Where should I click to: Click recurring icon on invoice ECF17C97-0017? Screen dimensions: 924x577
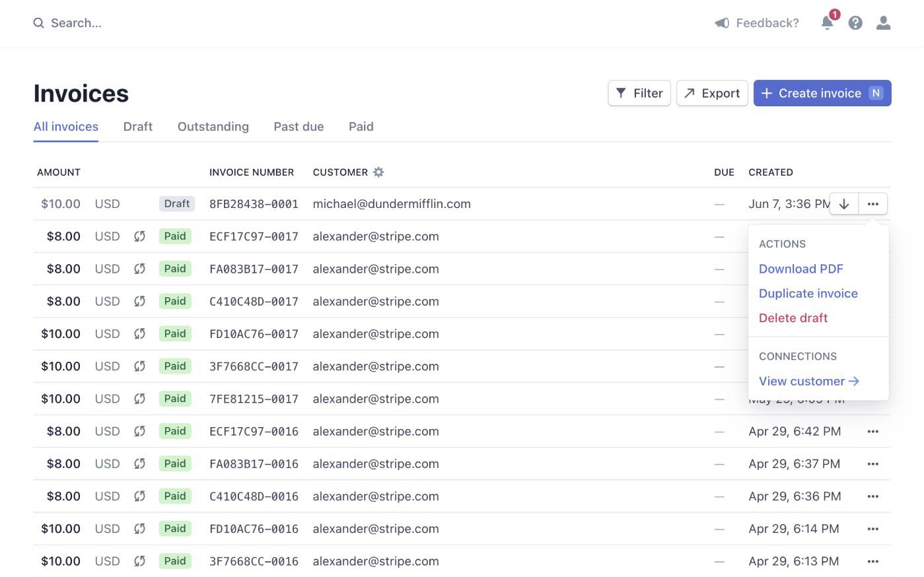tap(139, 236)
